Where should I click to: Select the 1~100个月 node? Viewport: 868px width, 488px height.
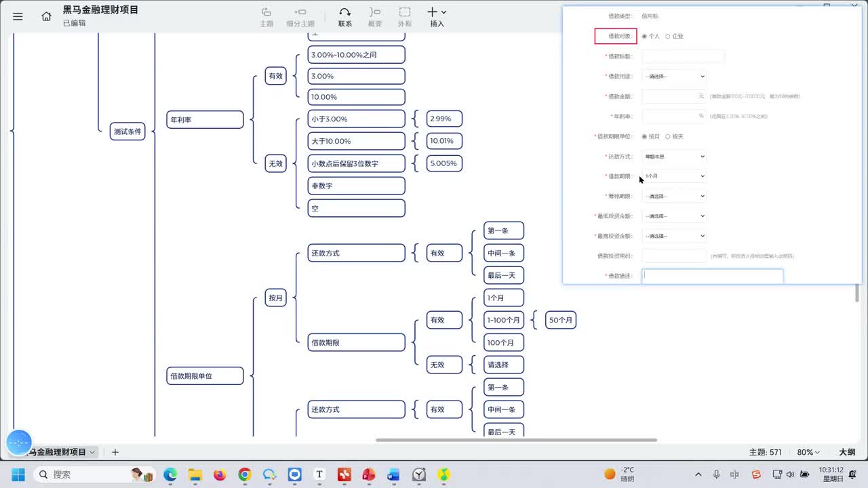point(503,320)
